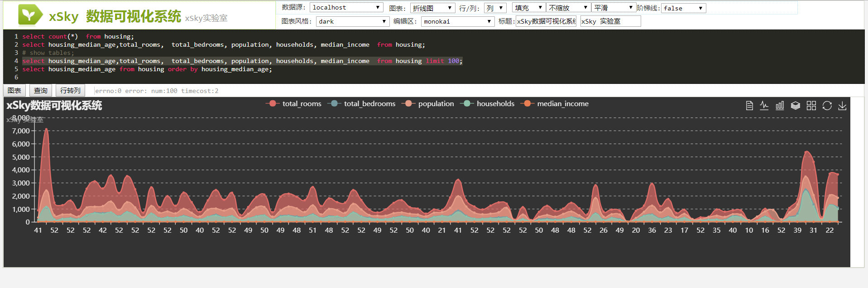This screenshot has width=868, height=288.
Task: Click the subtitle field containing xSky 实验室
Action: click(x=610, y=21)
